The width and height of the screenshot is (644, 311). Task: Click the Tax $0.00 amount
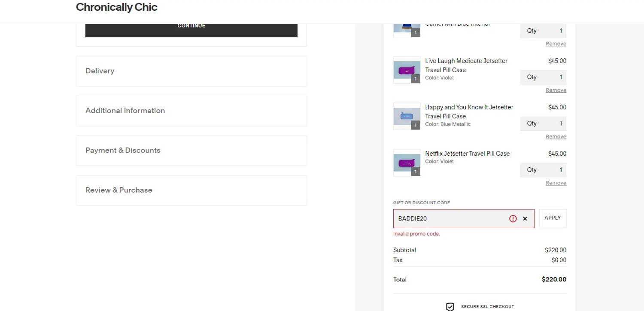tap(559, 260)
